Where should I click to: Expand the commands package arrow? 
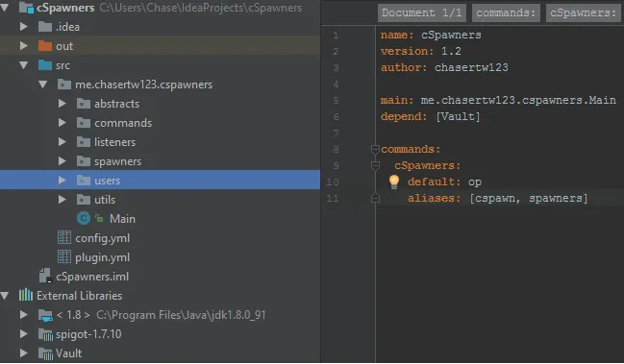(x=62, y=122)
